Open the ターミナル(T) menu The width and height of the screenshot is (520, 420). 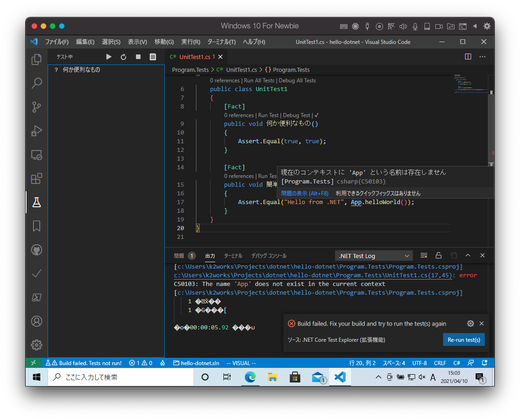pos(222,42)
